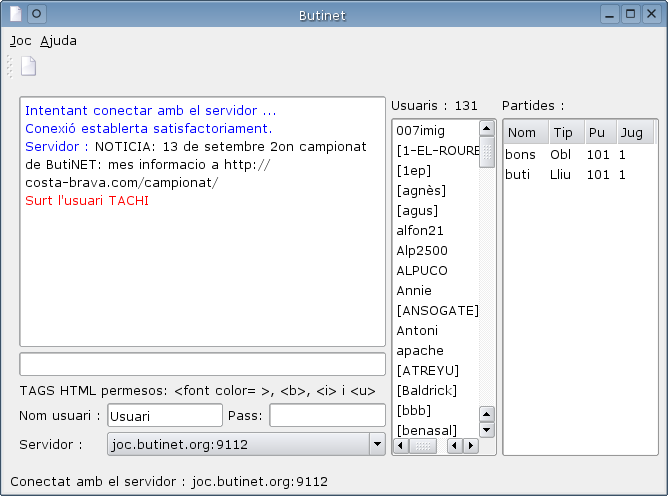Select the 'buti' game row
The width and height of the screenshot is (668, 496).
pyautogui.click(x=579, y=174)
